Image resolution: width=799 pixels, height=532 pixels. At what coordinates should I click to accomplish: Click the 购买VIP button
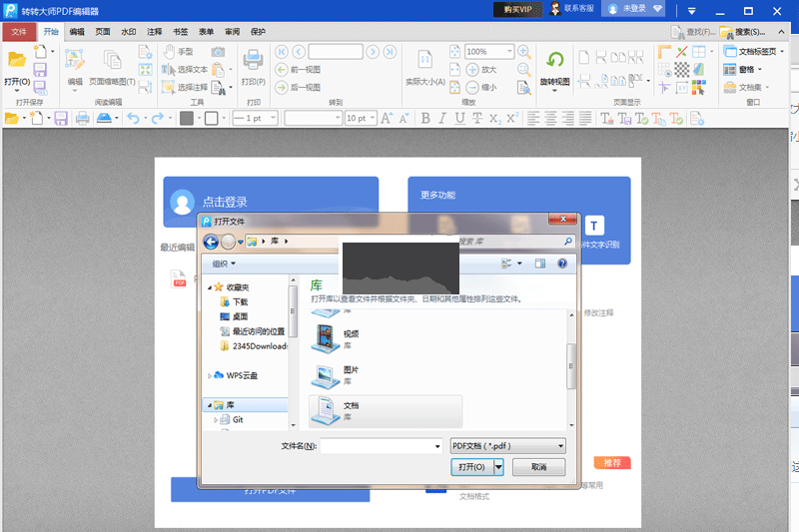coord(517,9)
